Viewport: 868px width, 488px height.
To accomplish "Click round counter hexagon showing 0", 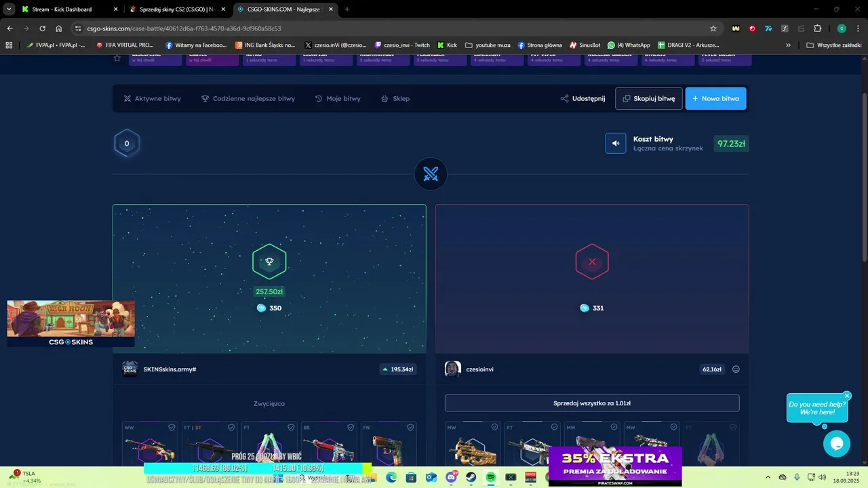I will tap(127, 143).
